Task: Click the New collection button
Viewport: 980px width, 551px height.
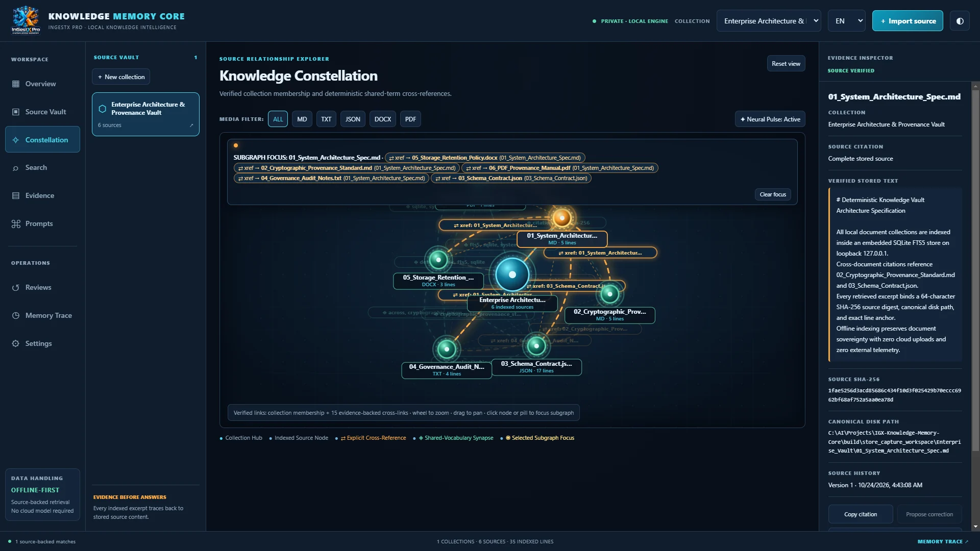Action: click(121, 77)
